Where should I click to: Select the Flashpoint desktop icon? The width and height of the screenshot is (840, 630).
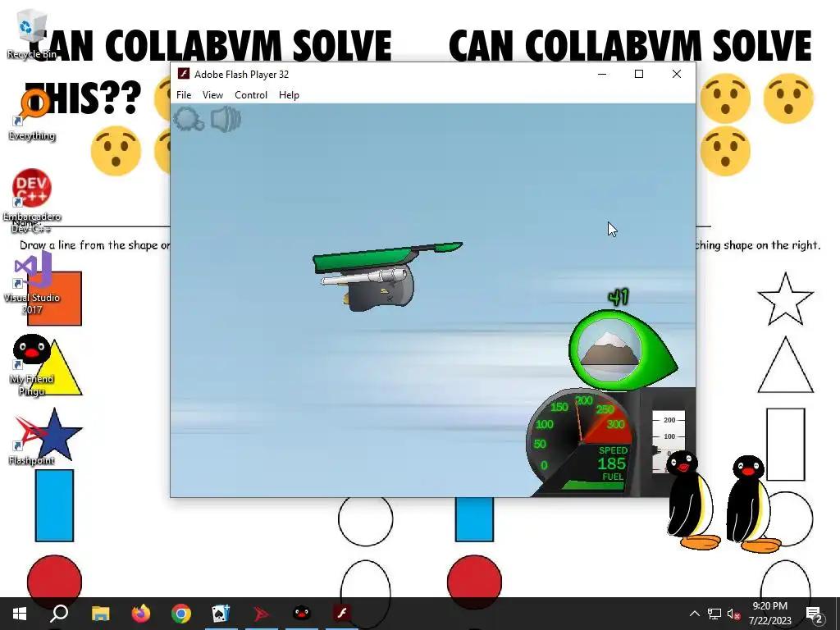pyautogui.click(x=32, y=441)
